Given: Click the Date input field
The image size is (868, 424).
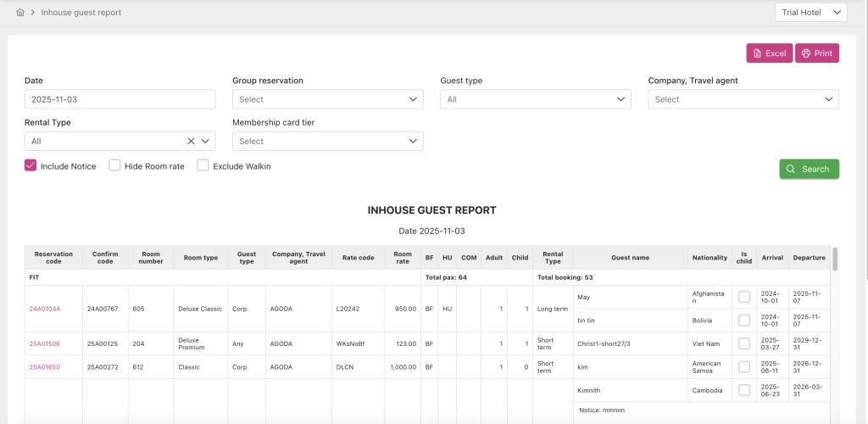Looking at the screenshot, I should pyautogui.click(x=120, y=99).
